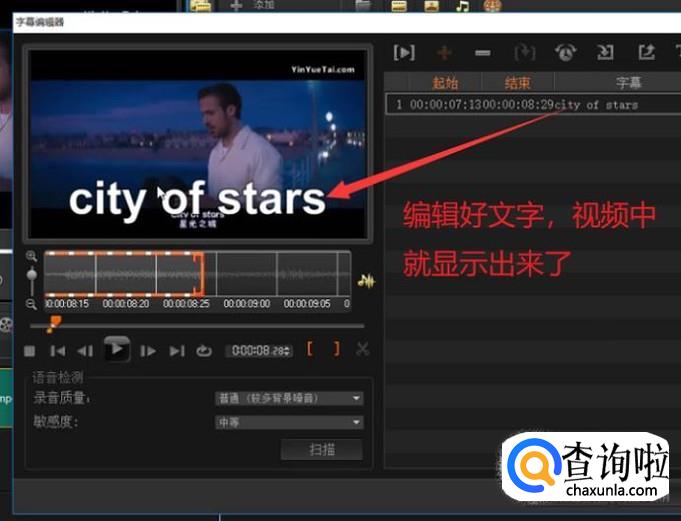
Task: Add a new subtitle with plus icon
Action: point(444,53)
